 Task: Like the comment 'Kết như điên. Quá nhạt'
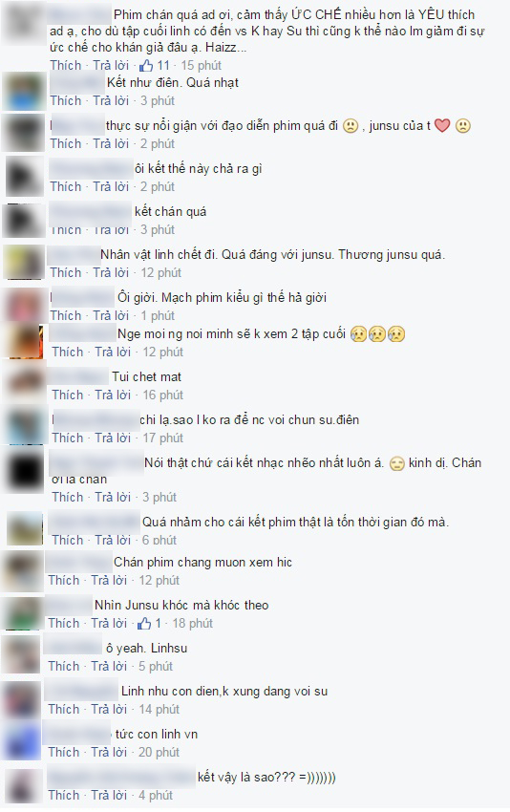[66, 100]
